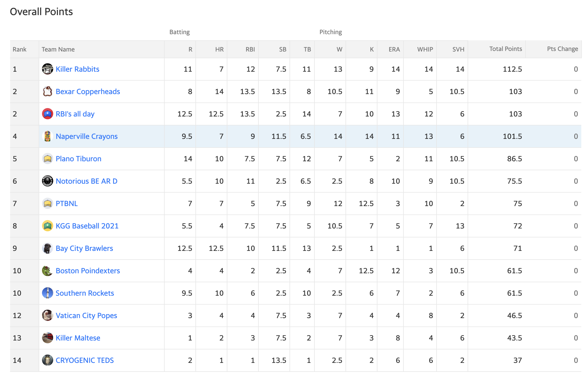Click the Notorious BE AR D logo
This screenshot has width=588, height=378.
(47, 181)
